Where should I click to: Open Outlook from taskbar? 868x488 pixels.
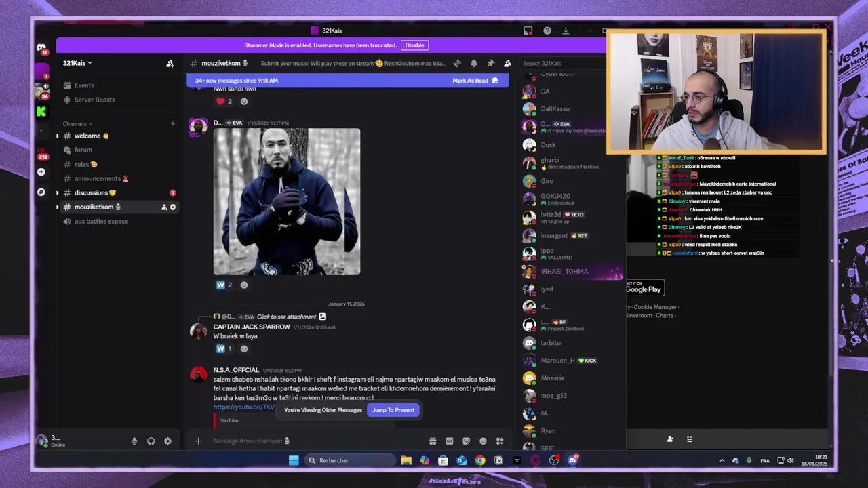point(462,461)
